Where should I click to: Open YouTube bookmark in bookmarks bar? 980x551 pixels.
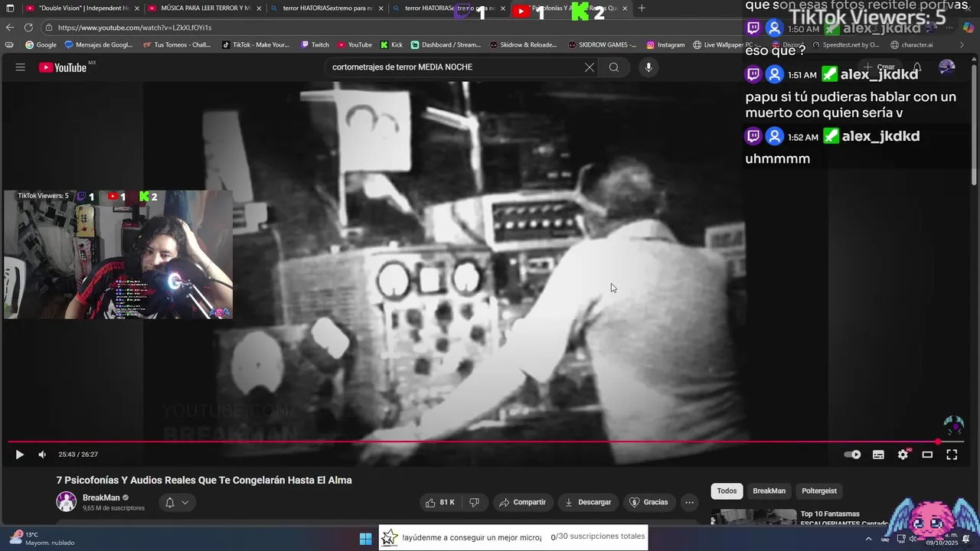(354, 44)
